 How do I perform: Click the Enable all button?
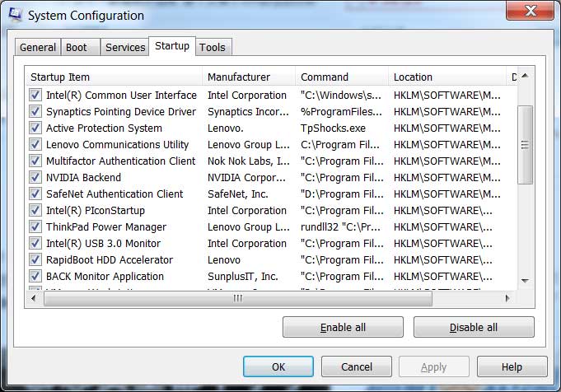[343, 327]
